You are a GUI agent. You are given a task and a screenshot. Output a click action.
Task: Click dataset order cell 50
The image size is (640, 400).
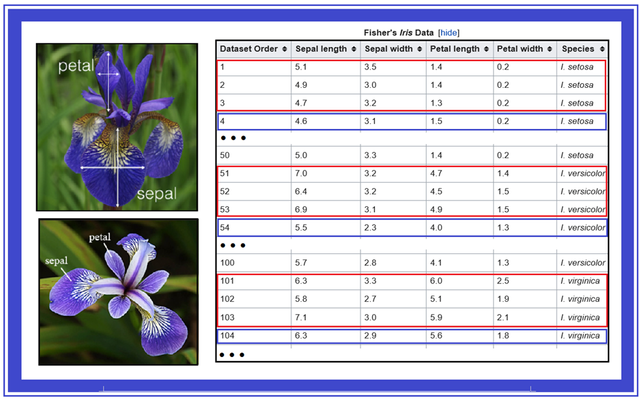(225, 156)
